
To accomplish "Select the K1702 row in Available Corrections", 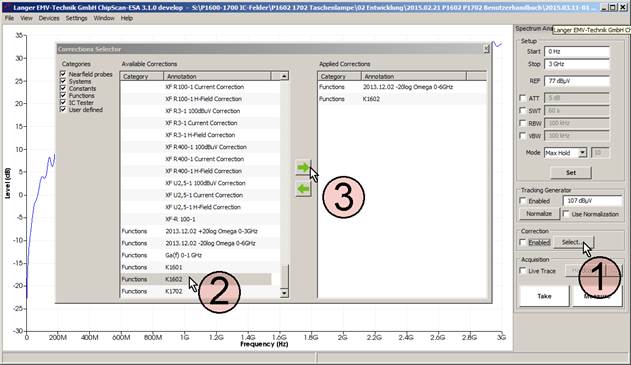I will tap(196, 291).
